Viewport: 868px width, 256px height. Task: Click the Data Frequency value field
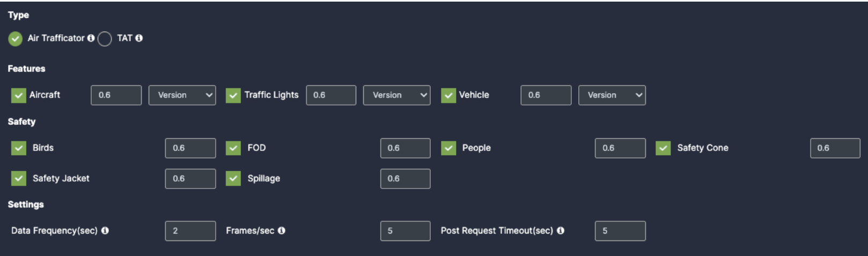coord(190,231)
